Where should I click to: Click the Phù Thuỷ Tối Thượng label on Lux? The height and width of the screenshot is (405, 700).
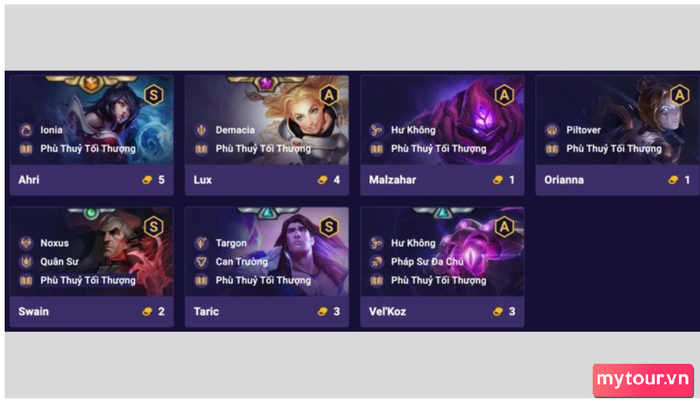pyautogui.click(x=263, y=149)
